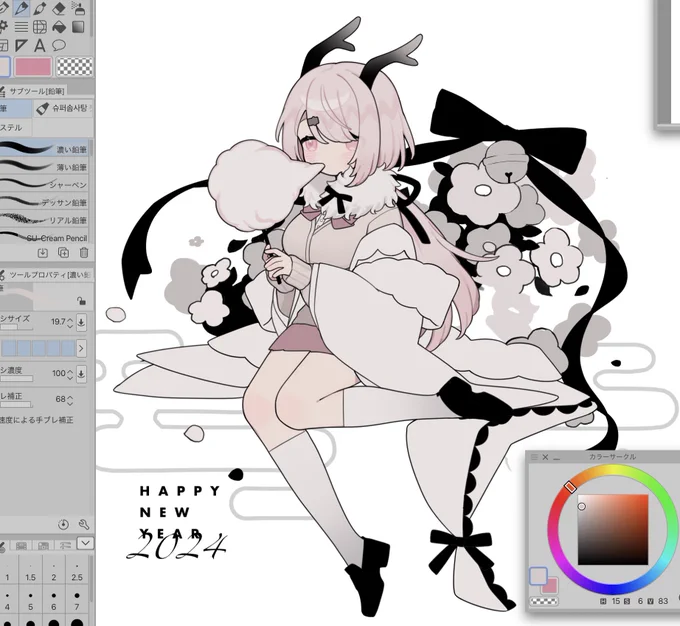Open the サブツール[鉛筆] palette tab
The width and height of the screenshot is (680, 626).
pyautogui.click(x=33, y=91)
